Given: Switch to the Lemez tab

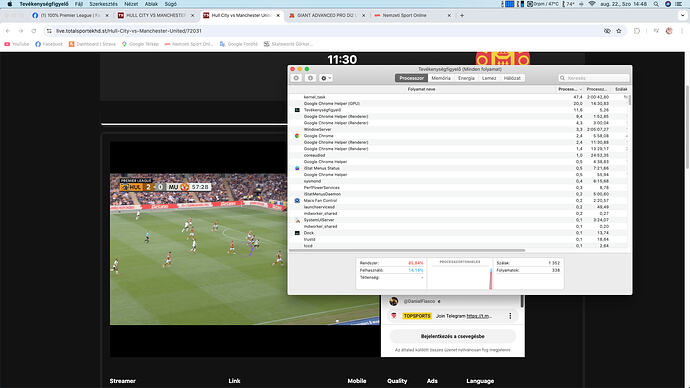Looking at the screenshot, I should [489, 78].
